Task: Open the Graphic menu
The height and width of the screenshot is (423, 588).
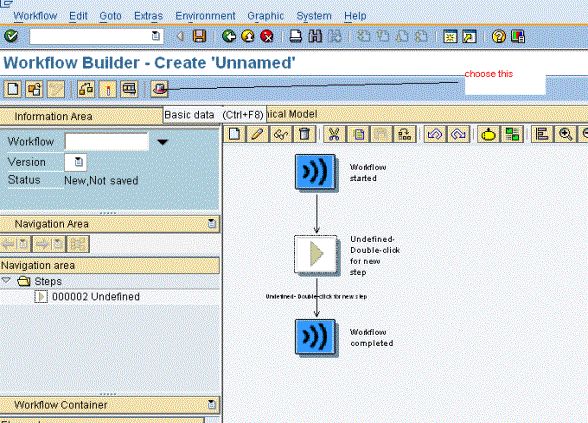Action: 266,16
